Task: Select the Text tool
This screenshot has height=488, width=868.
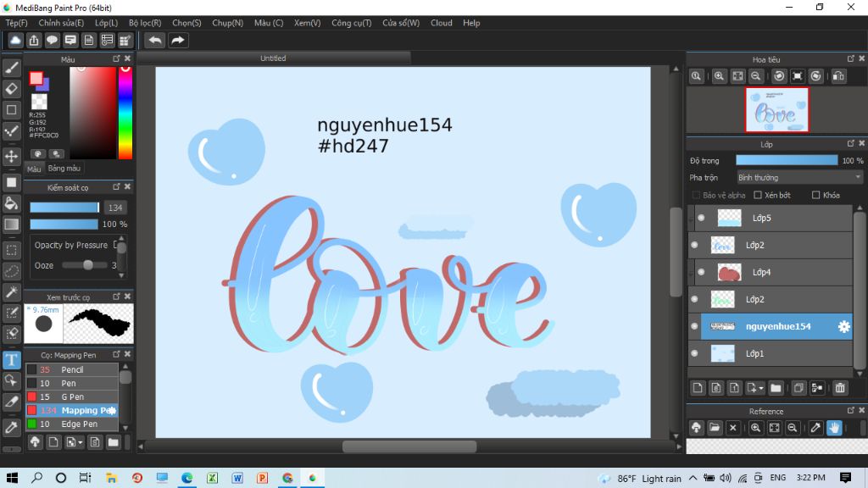Action: [x=12, y=360]
